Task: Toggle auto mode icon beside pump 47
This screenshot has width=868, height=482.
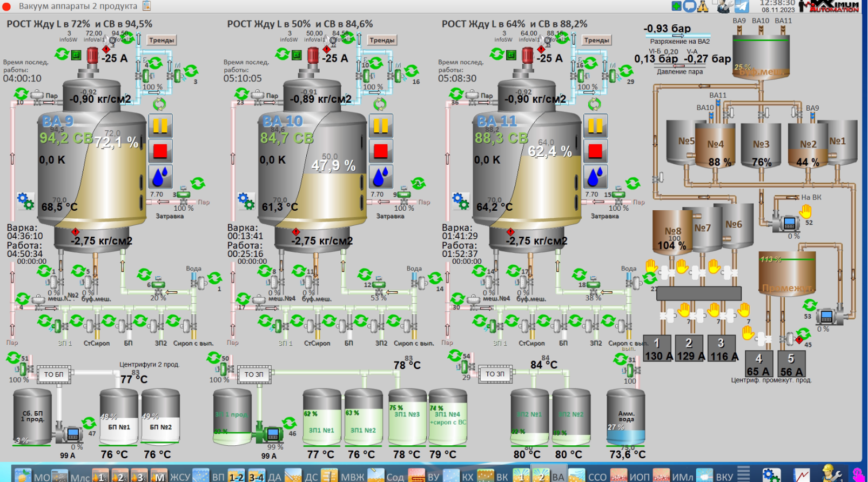Action: (89, 423)
